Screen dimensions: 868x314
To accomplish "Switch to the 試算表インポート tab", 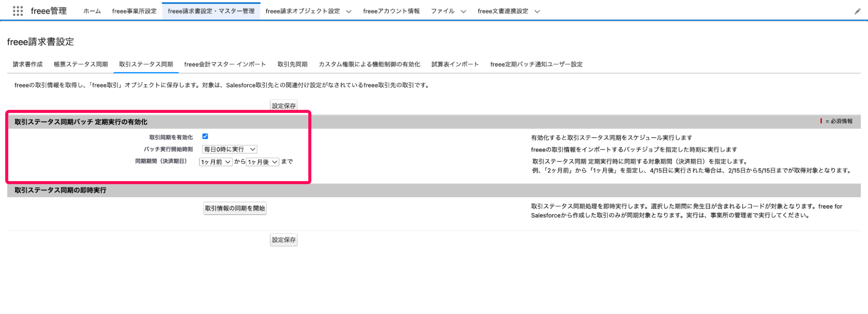I will (455, 64).
